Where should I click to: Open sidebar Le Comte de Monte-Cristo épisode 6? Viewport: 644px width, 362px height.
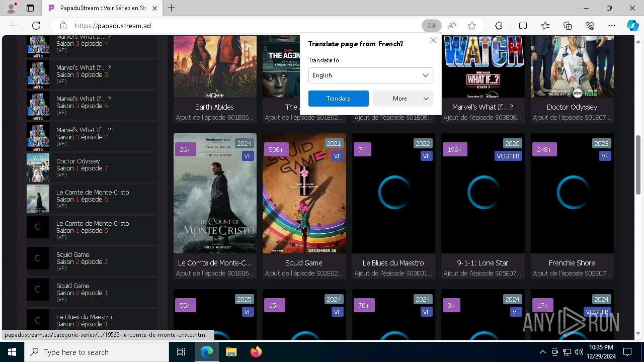[x=92, y=199]
